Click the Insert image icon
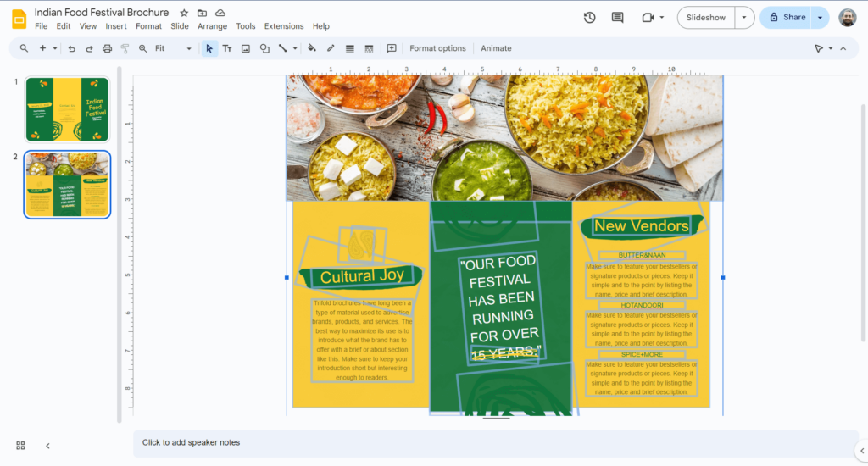Image resolution: width=868 pixels, height=466 pixels. [246, 48]
